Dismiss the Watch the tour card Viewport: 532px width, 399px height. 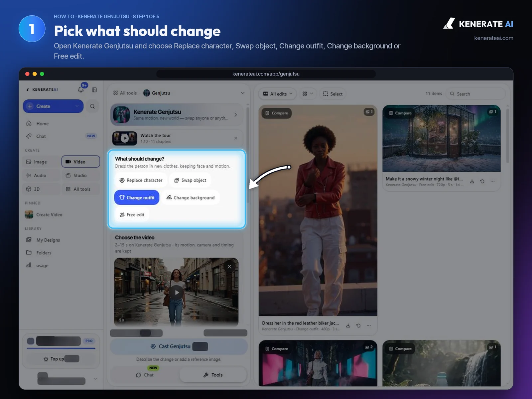(236, 138)
